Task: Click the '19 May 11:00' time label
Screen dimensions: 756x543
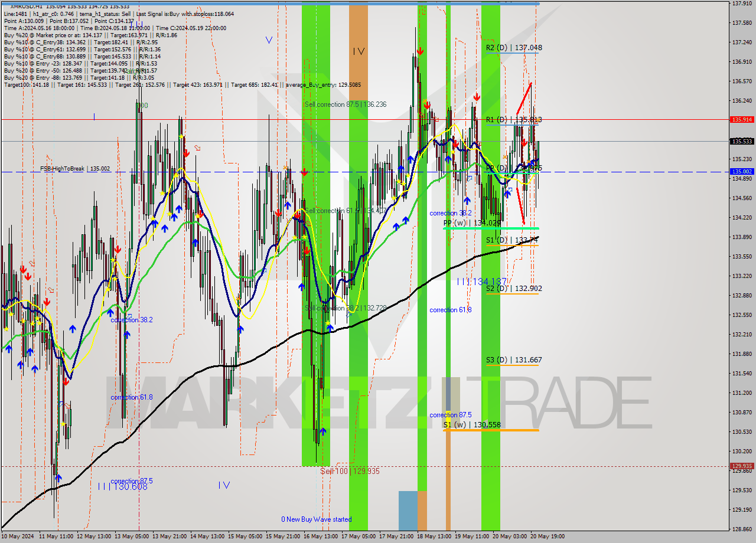Action: 472,537
